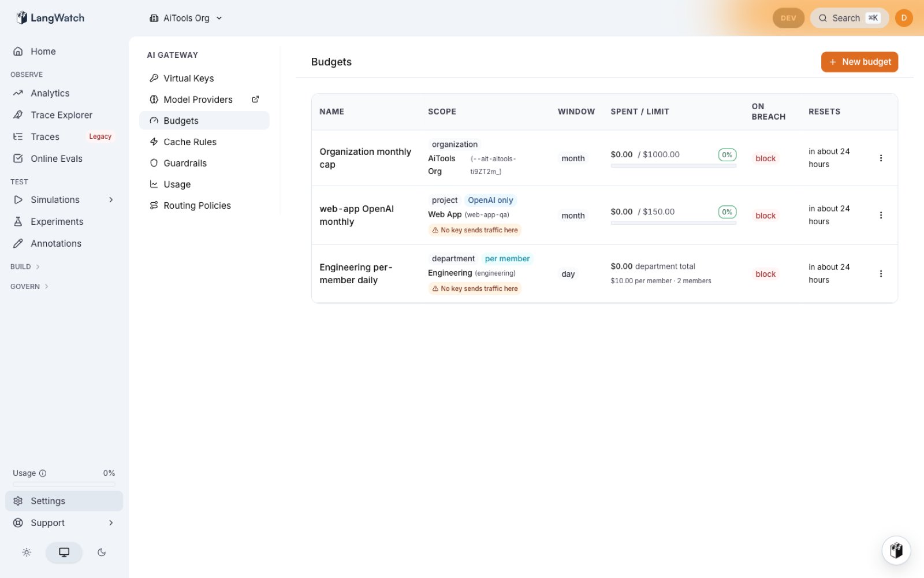
Task: Click the Usage chart icon in AI Gateway
Action: point(154,184)
